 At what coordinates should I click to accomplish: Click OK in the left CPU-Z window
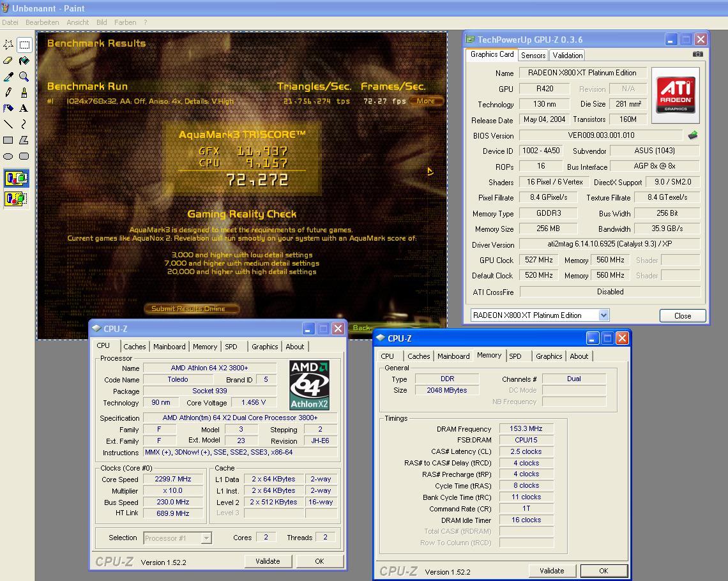coord(319,561)
